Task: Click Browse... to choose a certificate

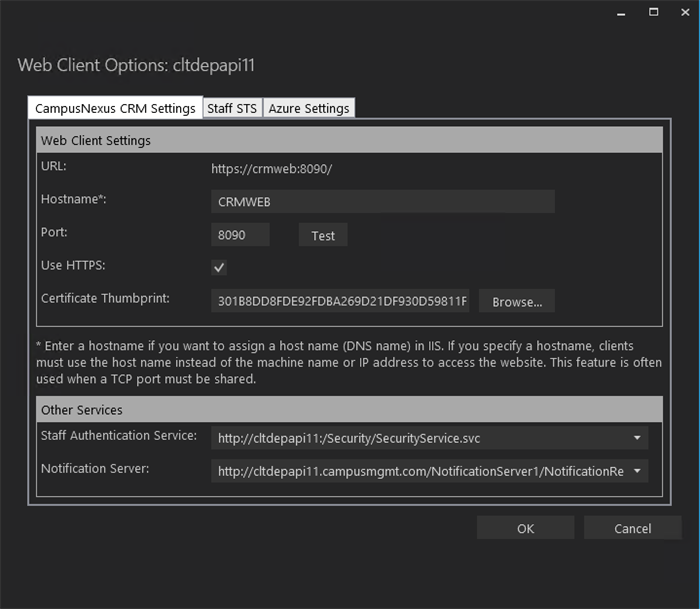Action: (517, 301)
